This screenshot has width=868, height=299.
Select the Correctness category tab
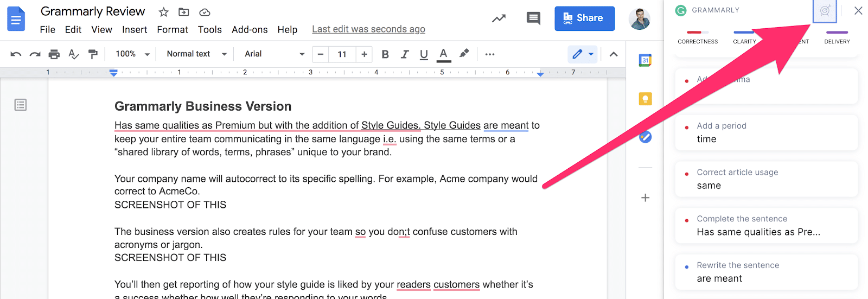tap(698, 37)
